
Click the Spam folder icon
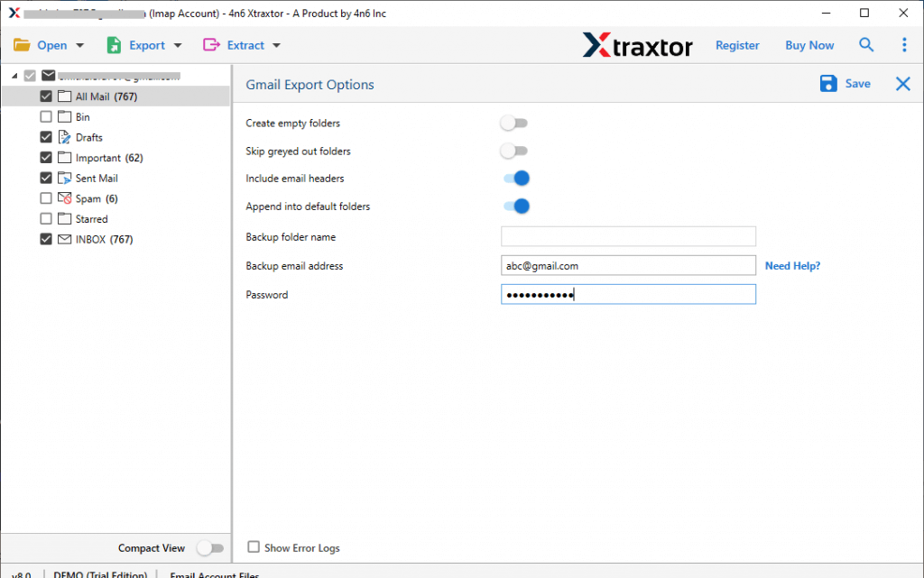coord(64,198)
